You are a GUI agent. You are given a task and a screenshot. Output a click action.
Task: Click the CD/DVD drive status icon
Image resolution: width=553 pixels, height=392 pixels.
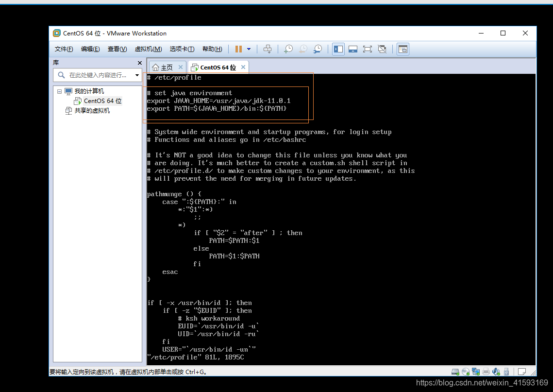click(x=466, y=372)
